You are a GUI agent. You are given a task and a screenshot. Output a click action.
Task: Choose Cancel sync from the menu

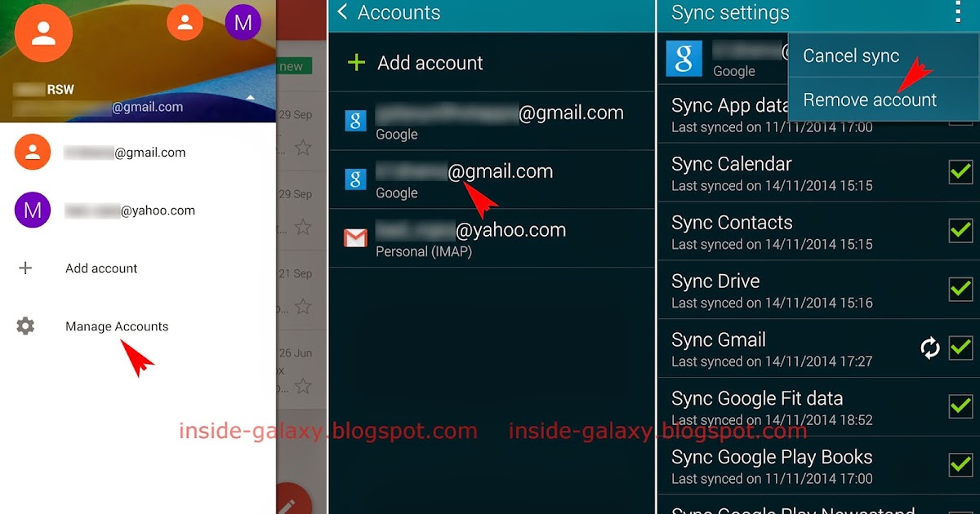[851, 55]
